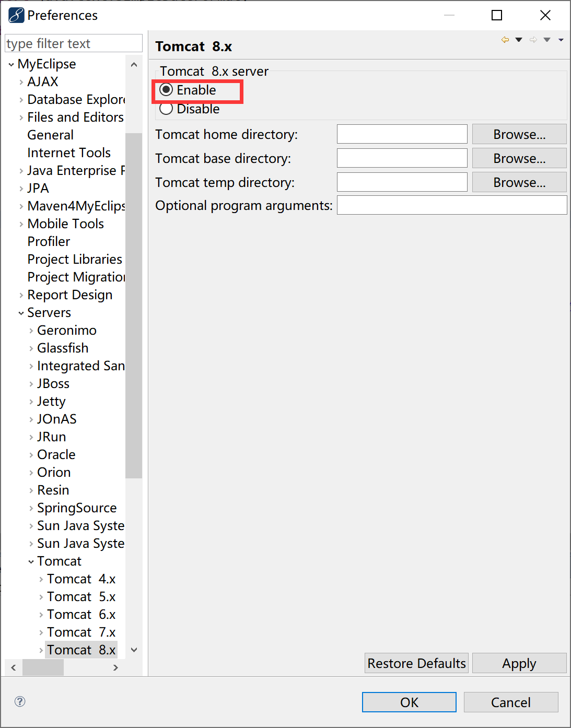571x728 pixels.
Task: Browse for the Tomcat home directory
Action: (519, 134)
